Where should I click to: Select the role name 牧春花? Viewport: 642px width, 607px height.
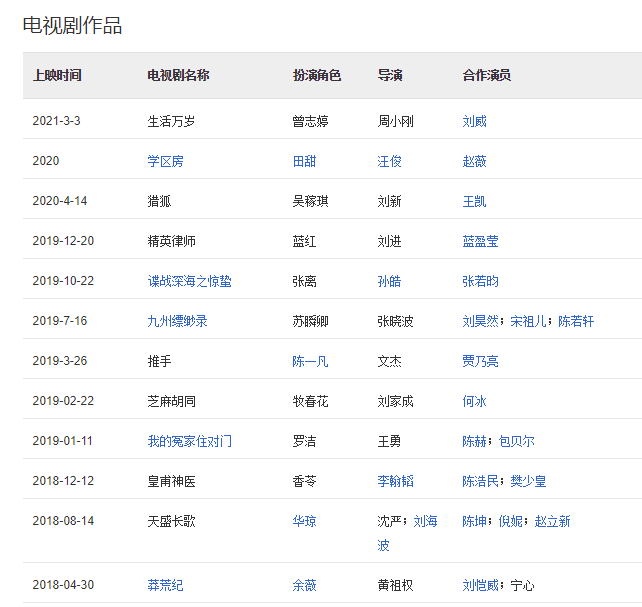click(x=310, y=401)
